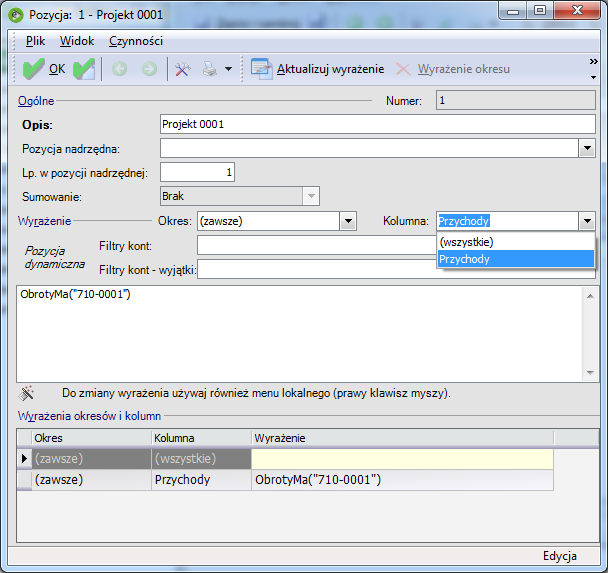Click the green forward arrow icon

(x=149, y=69)
